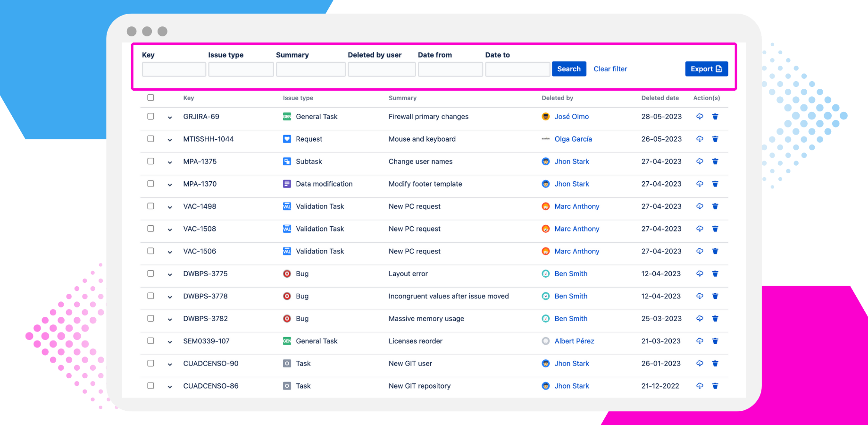This screenshot has height=425, width=868.
Task: Click the Issue type column header
Action: tap(298, 98)
